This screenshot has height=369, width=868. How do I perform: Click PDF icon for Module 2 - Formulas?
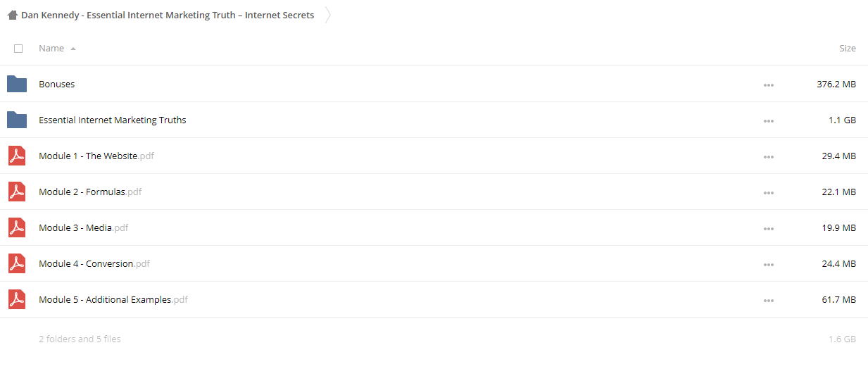pyautogui.click(x=17, y=192)
